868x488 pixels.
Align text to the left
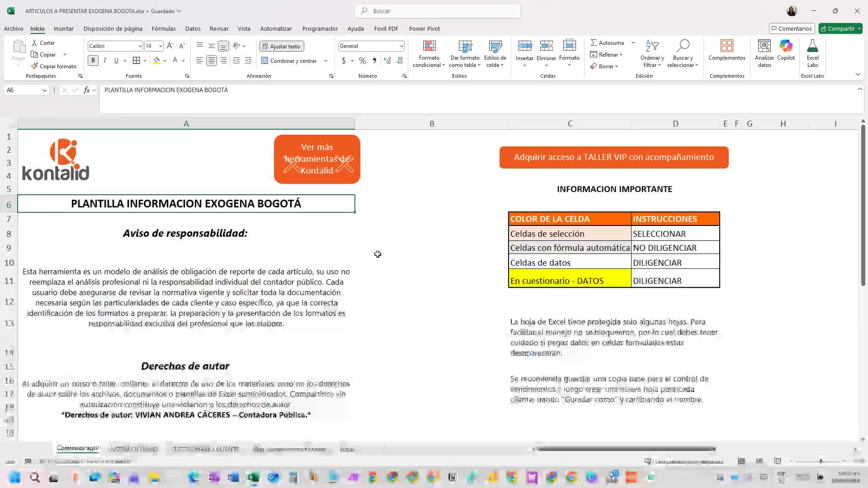click(x=200, y=61)
